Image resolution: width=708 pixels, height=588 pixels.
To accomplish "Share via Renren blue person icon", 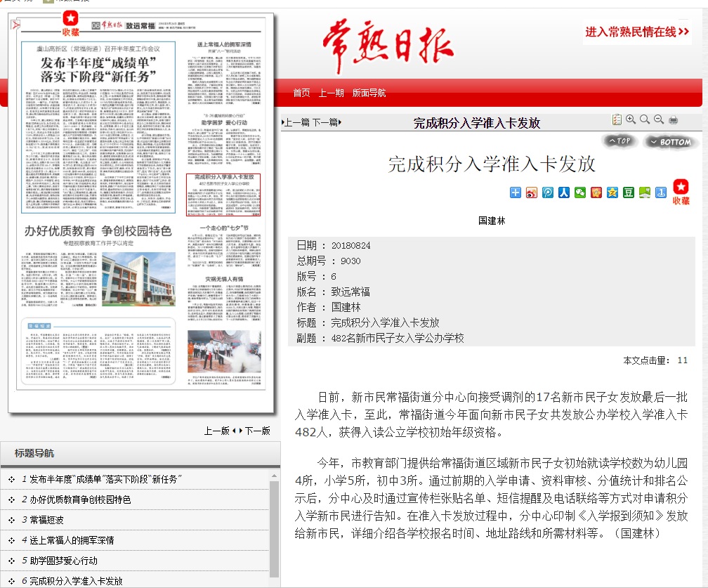I will click(x=564, y=192).
